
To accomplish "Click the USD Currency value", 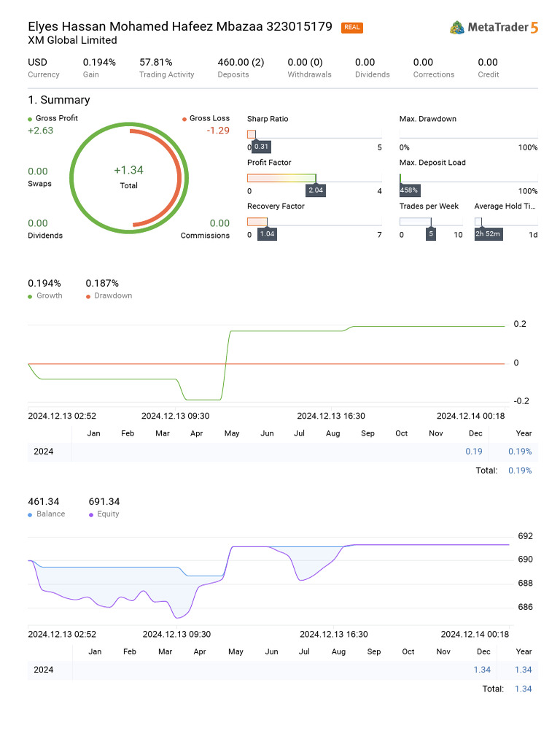I will (x=37, y=63).
